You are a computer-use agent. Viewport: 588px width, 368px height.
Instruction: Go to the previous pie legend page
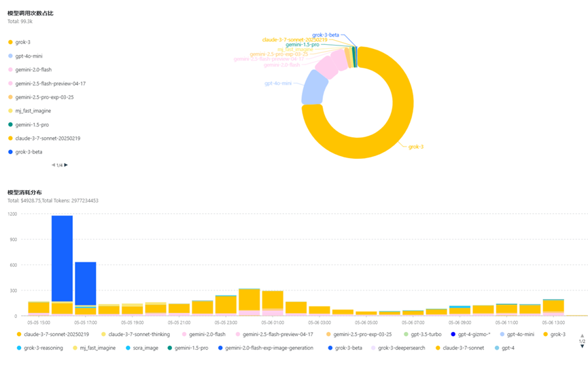[53, 165]
